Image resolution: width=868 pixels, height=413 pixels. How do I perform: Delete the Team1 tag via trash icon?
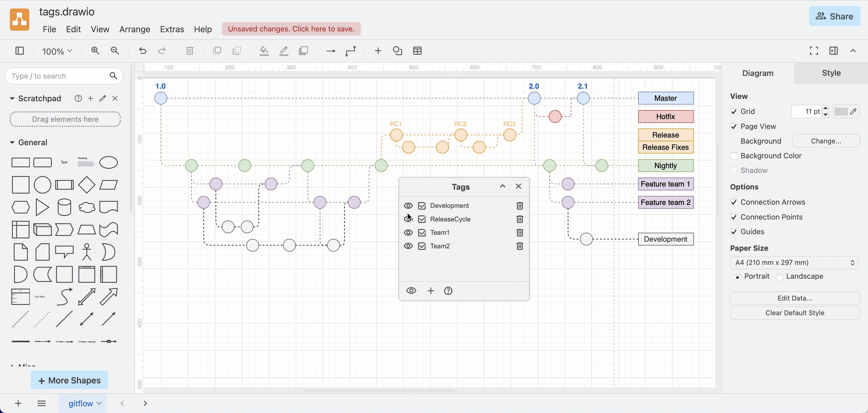(519, 233)
